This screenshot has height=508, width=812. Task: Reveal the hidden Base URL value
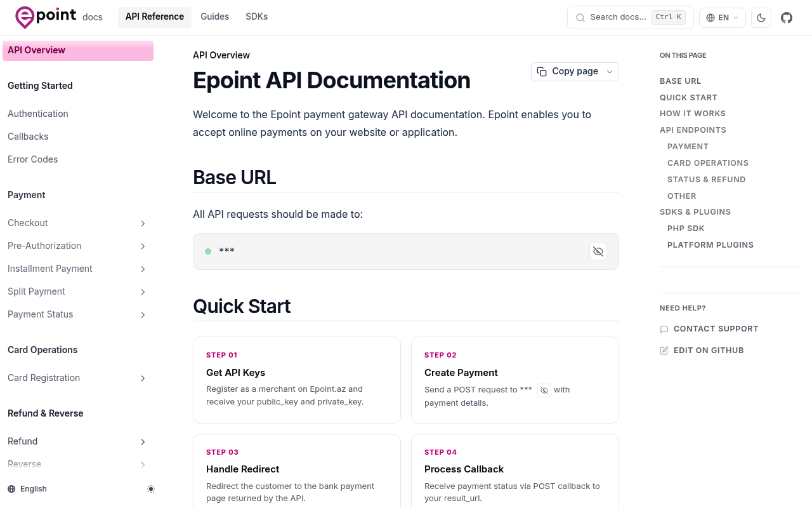coord(598,251)
